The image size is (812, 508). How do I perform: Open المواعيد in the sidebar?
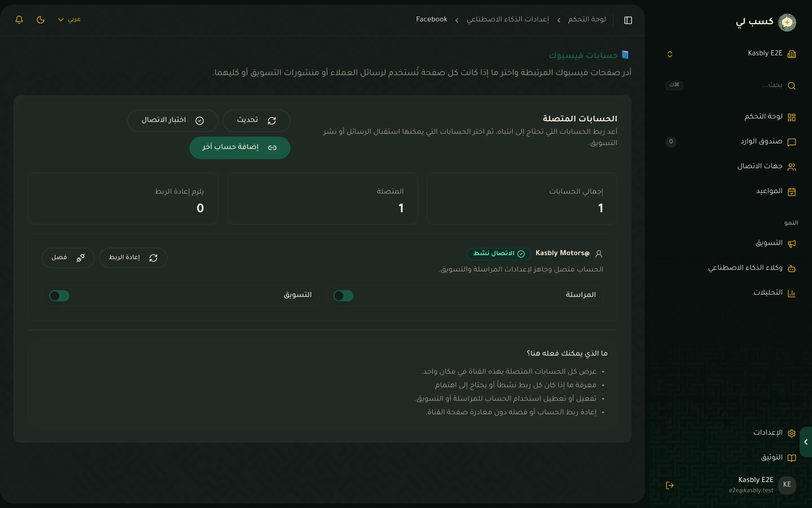pyautogui.click(x=731, y=192)
